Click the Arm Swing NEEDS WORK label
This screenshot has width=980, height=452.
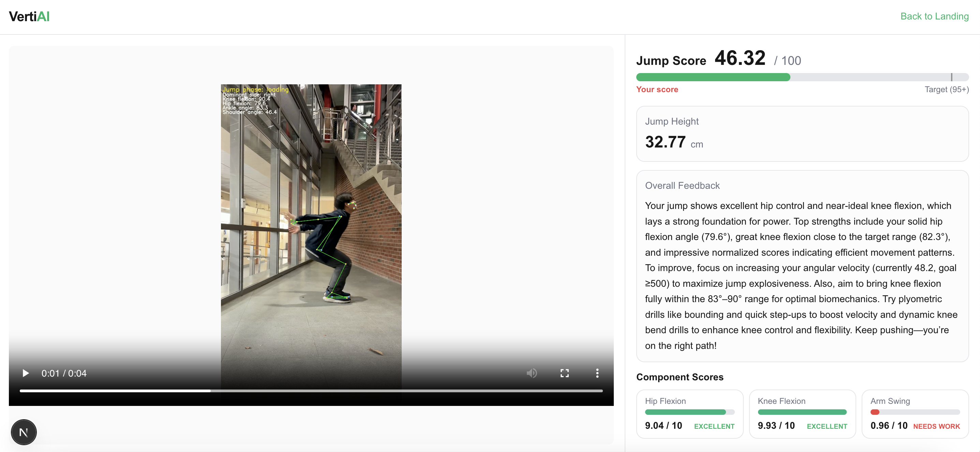pyautogui.click(x=936, y=426)
